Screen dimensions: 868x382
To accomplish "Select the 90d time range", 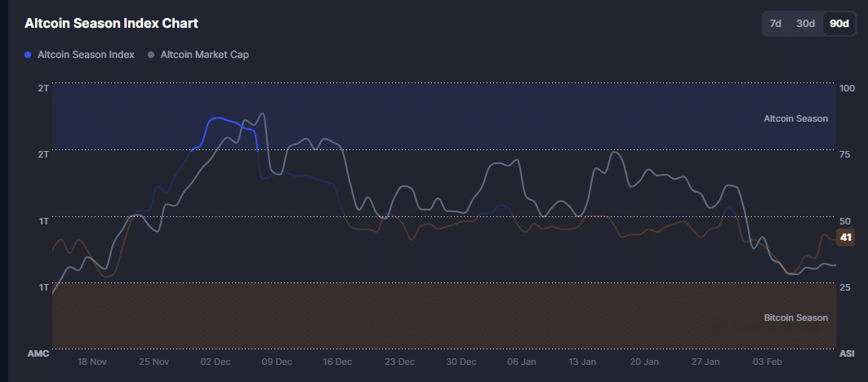I will [x=839, y=24].
